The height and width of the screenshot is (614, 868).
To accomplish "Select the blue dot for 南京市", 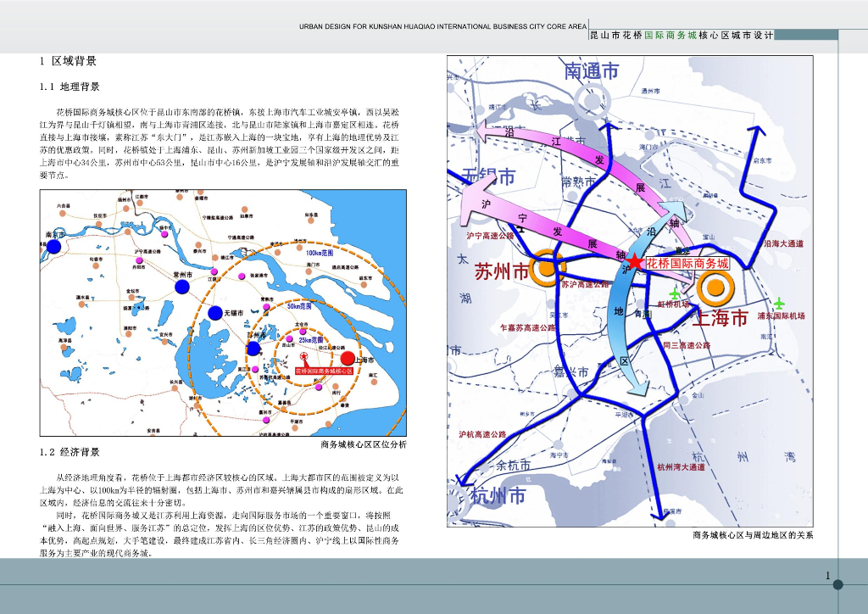I will click(x=53, y=247).
